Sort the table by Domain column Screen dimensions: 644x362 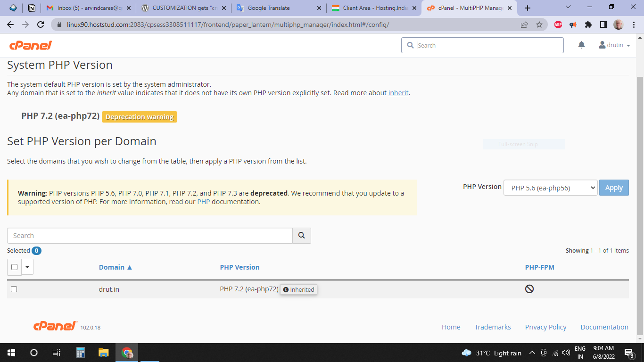pos(116,267)
